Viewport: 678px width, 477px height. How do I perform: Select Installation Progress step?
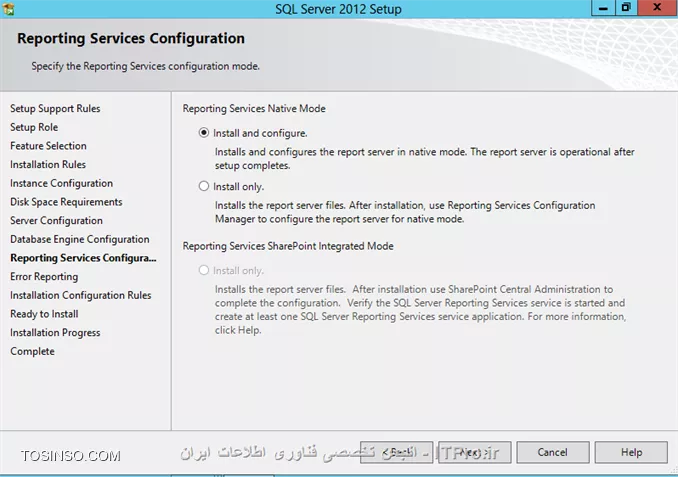click(x=55, y=333)
